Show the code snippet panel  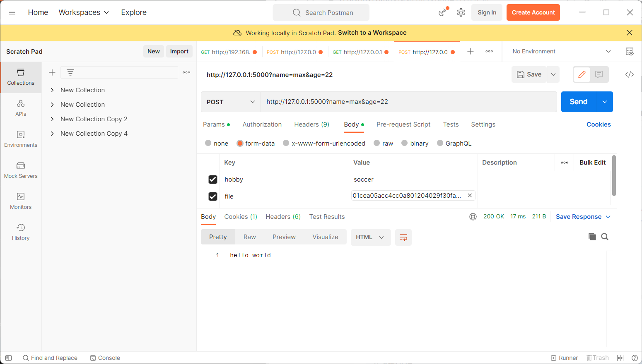630,74
